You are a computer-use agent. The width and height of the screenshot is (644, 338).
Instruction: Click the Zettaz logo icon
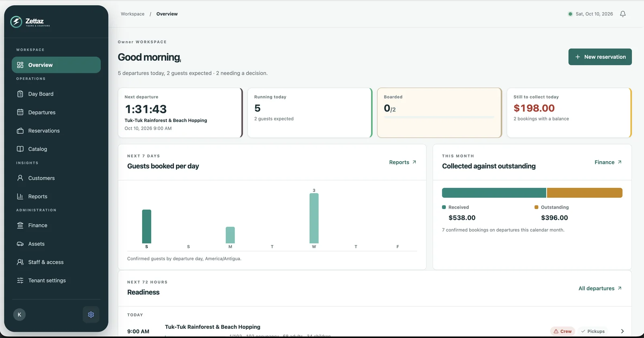(x=16, y=22)
